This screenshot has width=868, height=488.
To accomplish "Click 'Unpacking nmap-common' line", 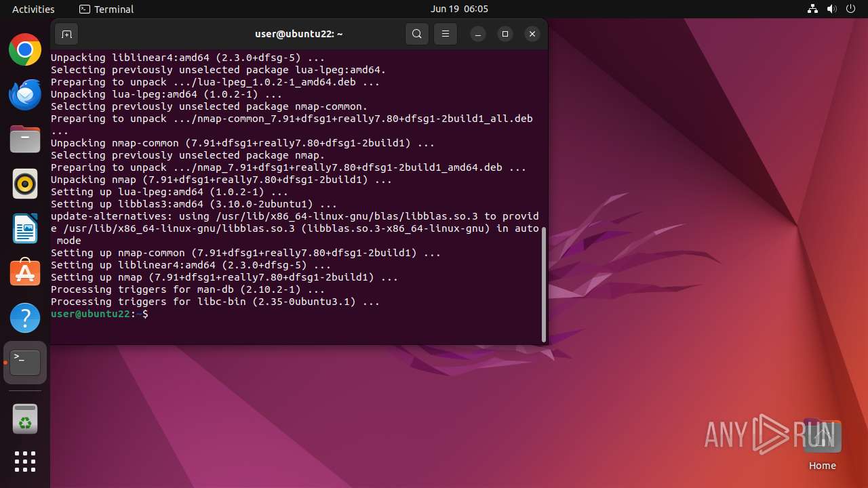I will (x=243, y=143).
